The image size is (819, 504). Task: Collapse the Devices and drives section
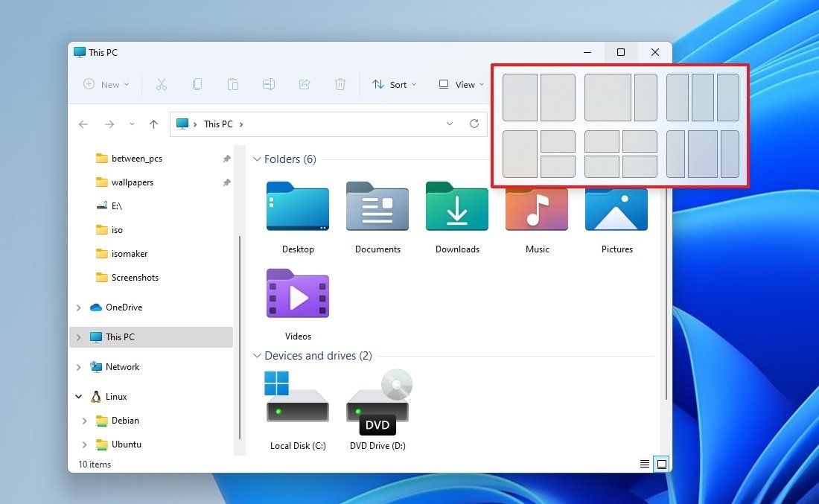click(258, 356)
